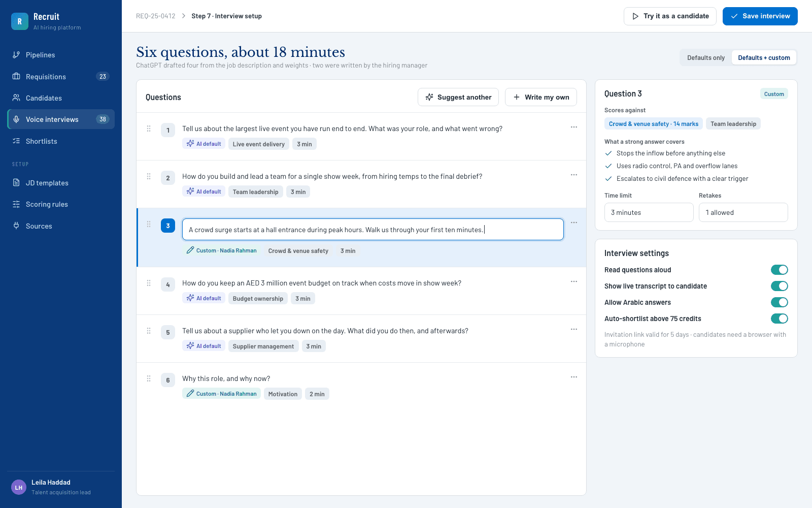812x508 pixels.
Task: Click Suggest another question button
Action: tap(458, 97)
